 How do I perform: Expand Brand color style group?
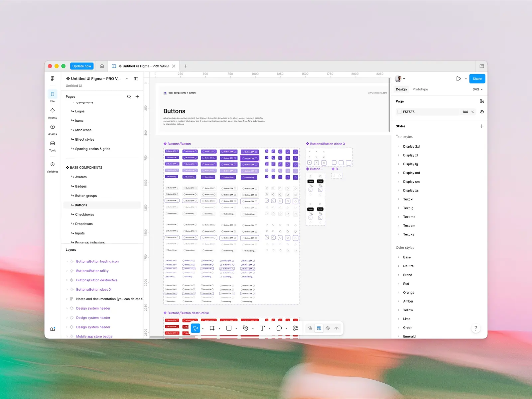click(399, 275)
